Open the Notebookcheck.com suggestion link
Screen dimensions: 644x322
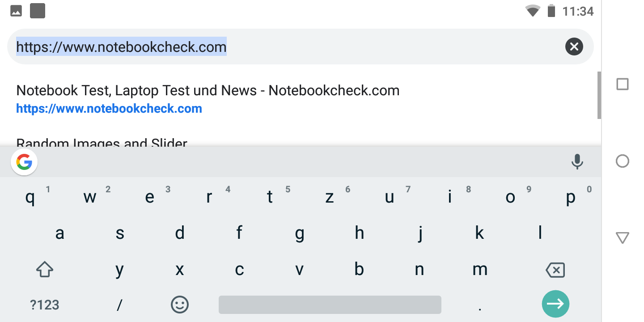coord(208,99)
